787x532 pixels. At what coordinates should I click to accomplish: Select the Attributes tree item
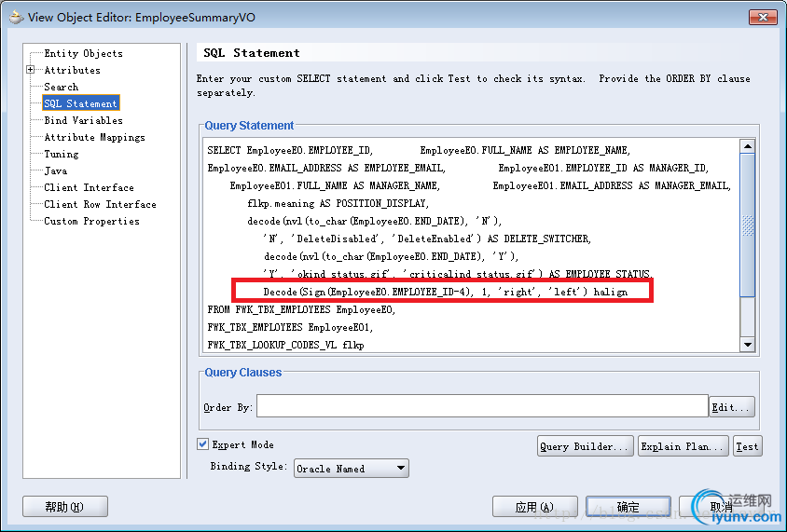click(x=73, y=70)
